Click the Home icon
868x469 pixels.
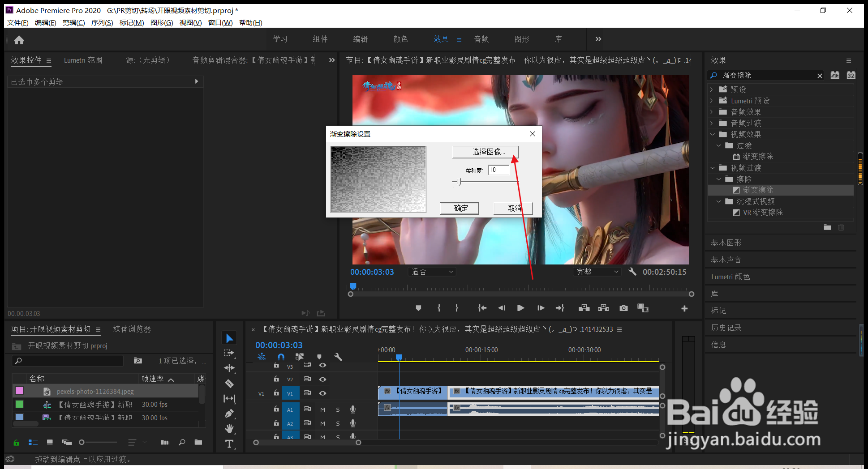(19, 40)
